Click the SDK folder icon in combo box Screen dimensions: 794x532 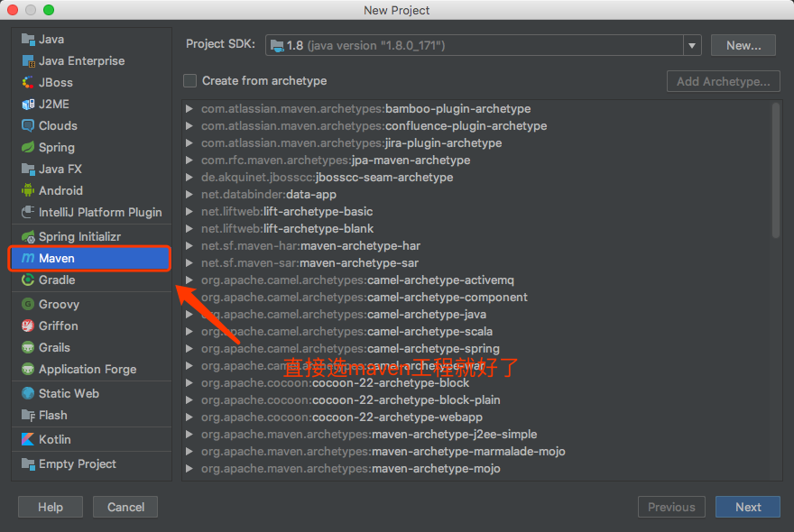click(277, 46)
